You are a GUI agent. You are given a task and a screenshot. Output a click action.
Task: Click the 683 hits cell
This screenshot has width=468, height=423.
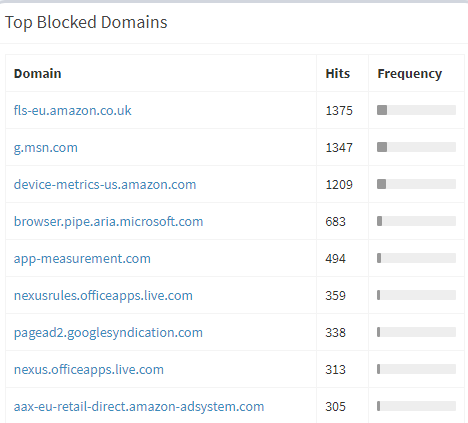point(335,221)
